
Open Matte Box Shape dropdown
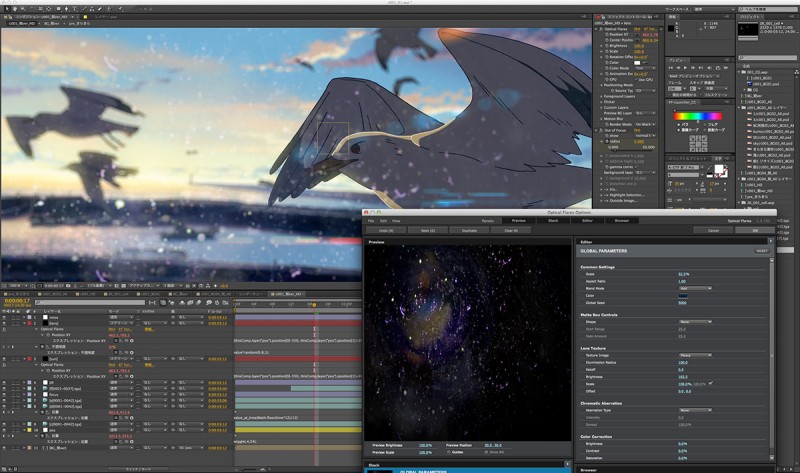point(695,321)
